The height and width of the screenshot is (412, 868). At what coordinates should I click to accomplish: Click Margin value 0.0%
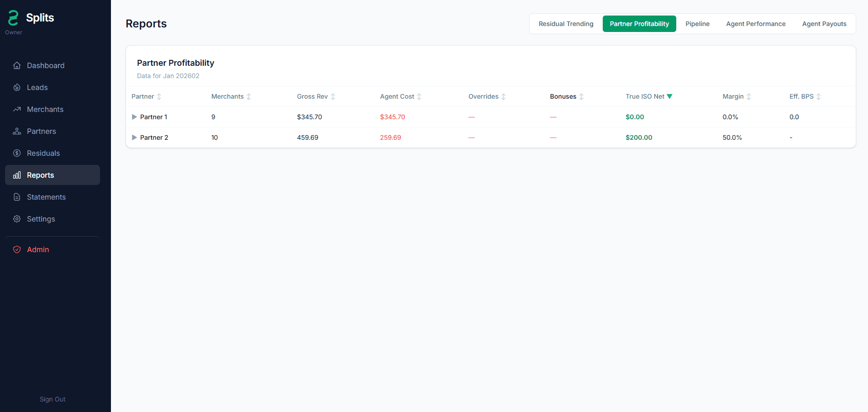point(730,117)
